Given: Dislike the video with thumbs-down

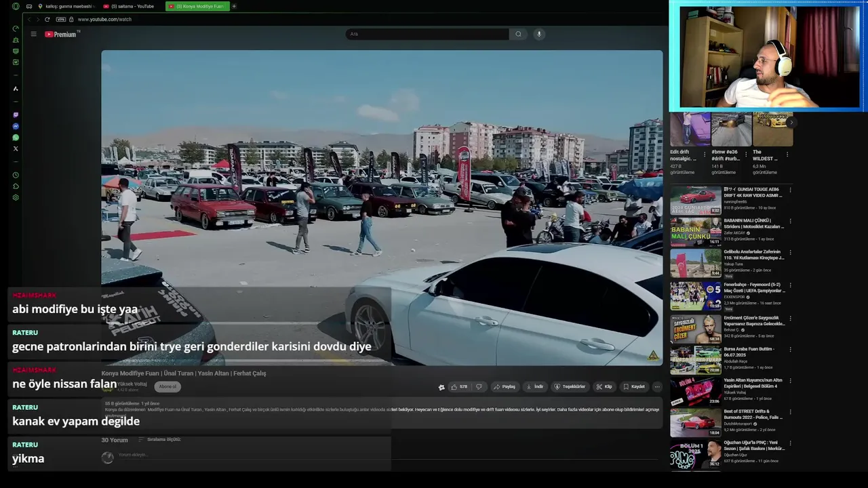Looking at the screenshot, I should point(479,386).
